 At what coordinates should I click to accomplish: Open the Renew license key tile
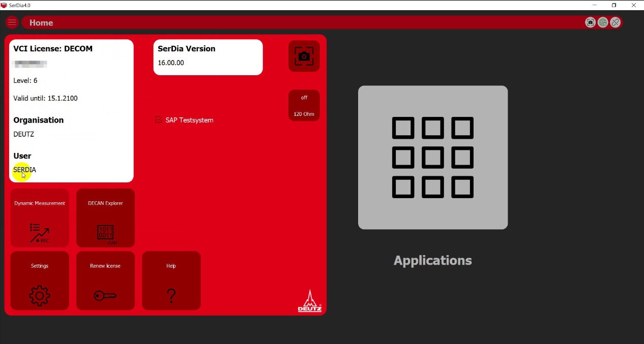105,280
